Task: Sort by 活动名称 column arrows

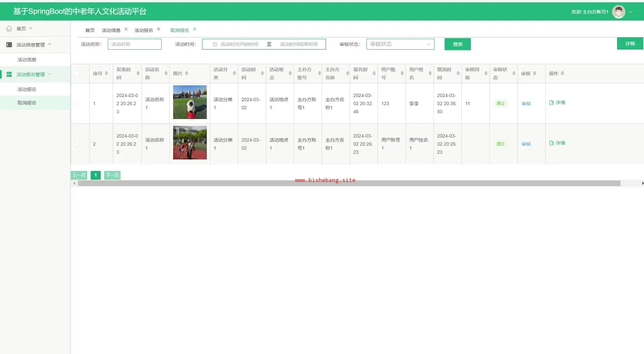Action: [166, 73]
